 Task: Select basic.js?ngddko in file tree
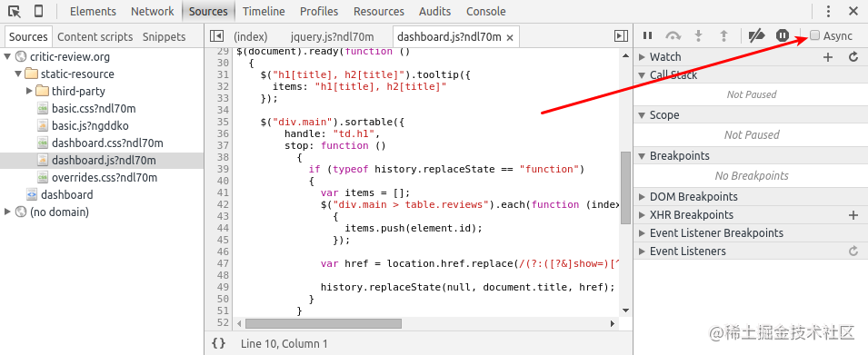tap(90, 125)
